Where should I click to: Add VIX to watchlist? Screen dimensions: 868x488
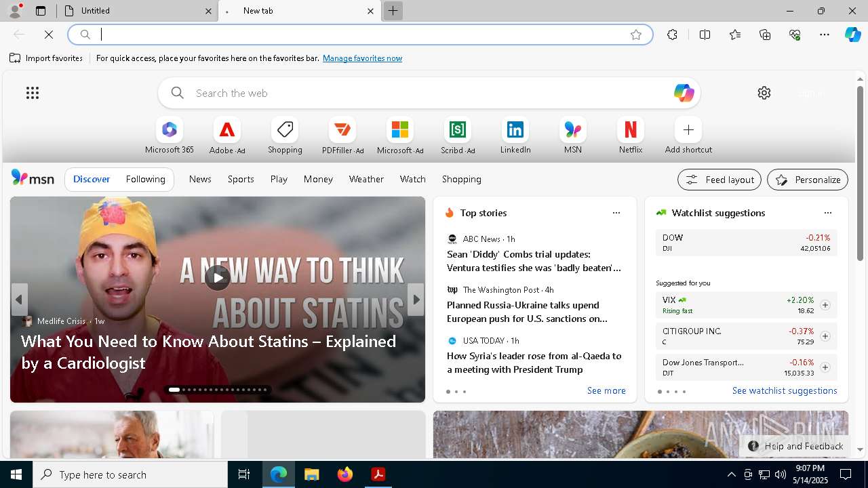(x=825, y=305)
